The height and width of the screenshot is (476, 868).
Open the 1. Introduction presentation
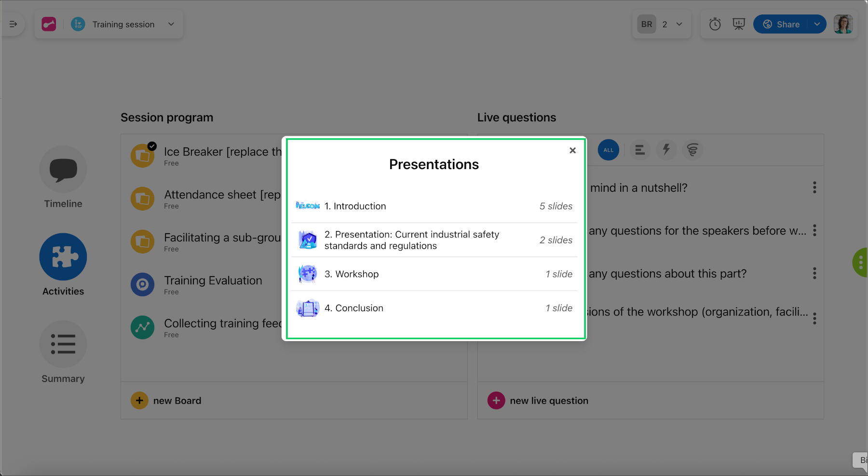click(x=434, y=206)
